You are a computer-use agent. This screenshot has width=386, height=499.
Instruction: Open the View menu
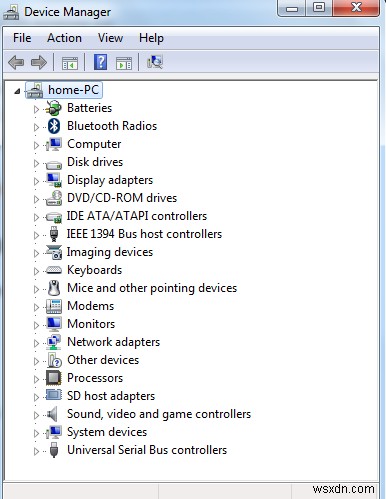pos(110,38)
